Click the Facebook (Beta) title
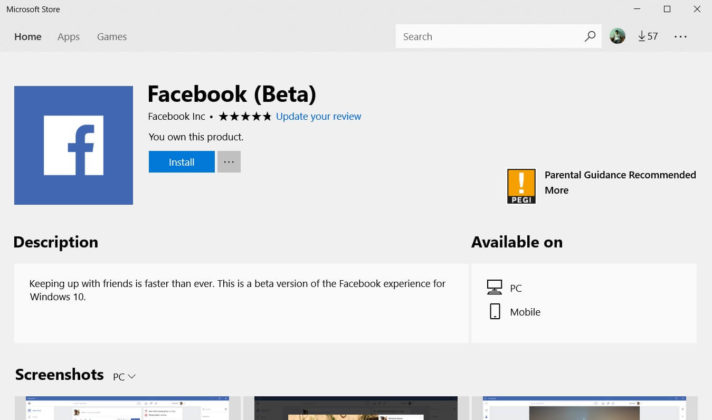 [232, 94]
